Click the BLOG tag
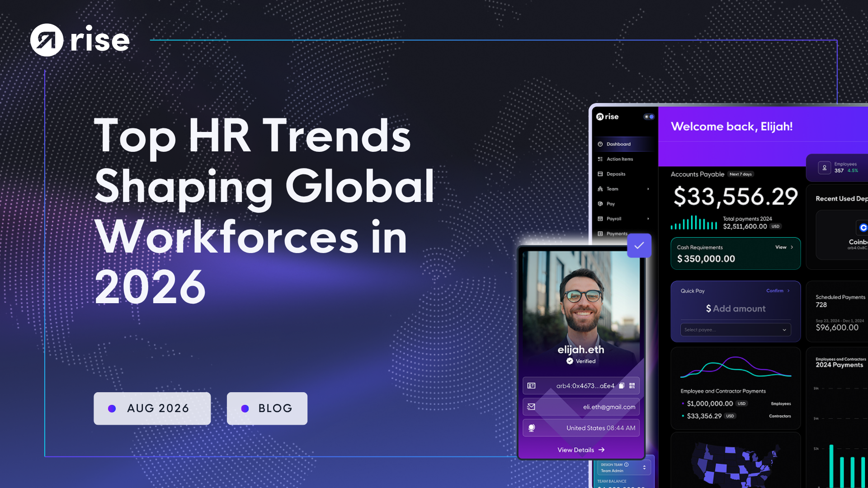Viewport: 868px width, 488px height. click(x=267, y=408)
